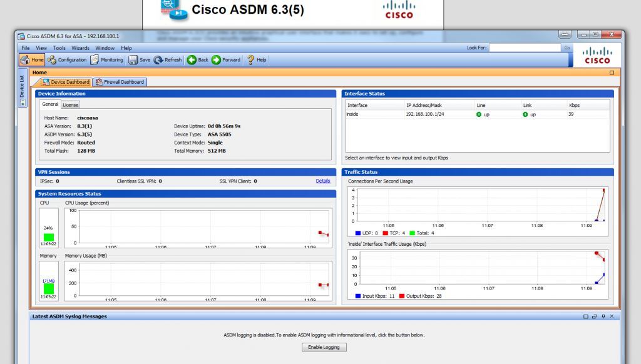
Task: Click the blue Input Kbps legend swatch
Action: pyautogui.click(x=358, y=296)
